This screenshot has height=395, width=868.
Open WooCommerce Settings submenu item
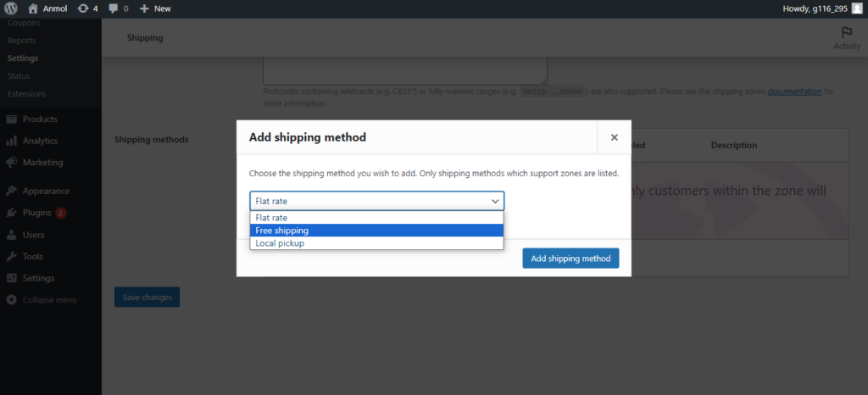23,58
